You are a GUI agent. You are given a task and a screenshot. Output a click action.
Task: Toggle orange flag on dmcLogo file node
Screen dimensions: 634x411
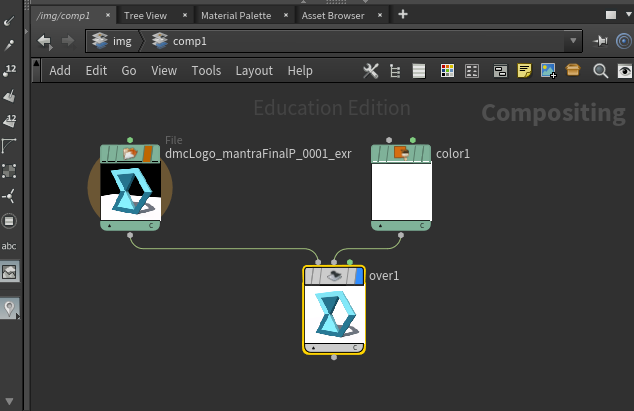148,154
